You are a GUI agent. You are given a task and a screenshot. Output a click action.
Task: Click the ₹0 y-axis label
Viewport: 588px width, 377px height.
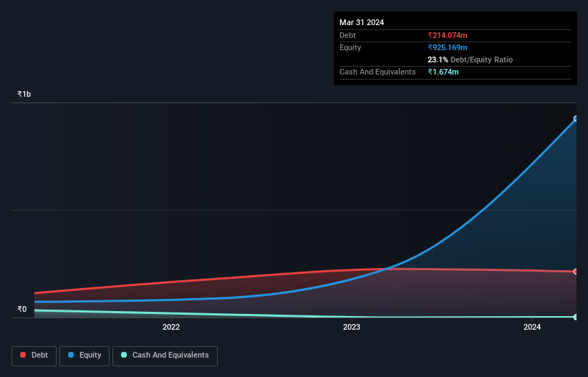[21, 309]
